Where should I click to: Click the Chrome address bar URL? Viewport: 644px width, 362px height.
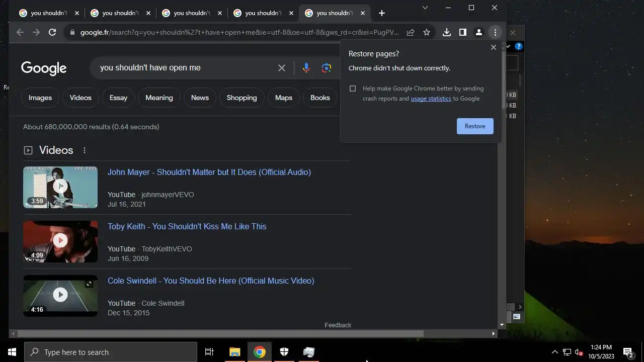click(239, 32)
